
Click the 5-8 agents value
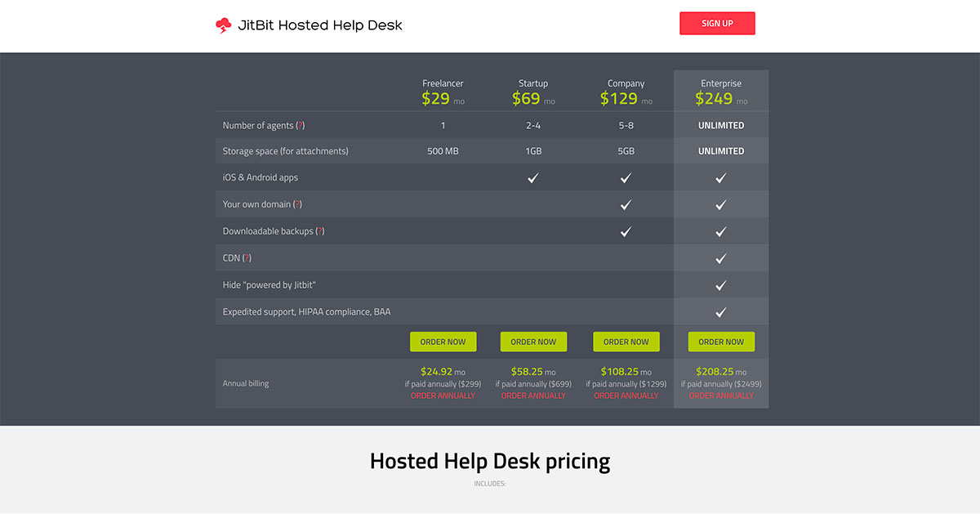coord(626,125)
